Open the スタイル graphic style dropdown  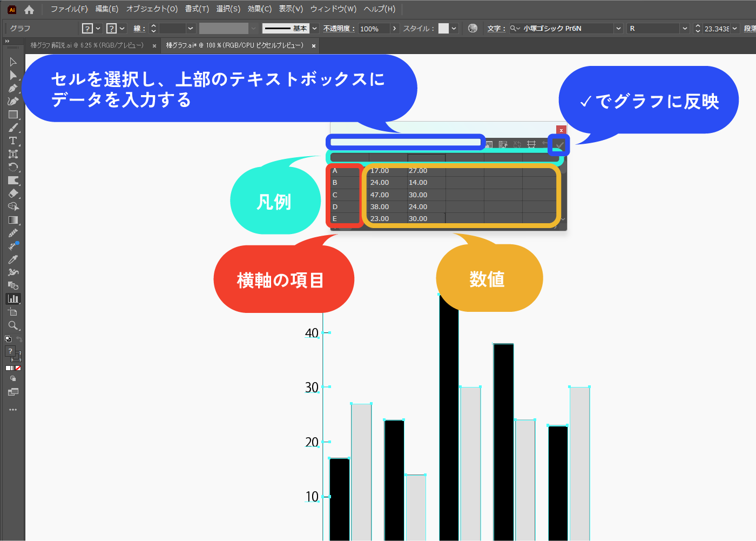point(454,28)
